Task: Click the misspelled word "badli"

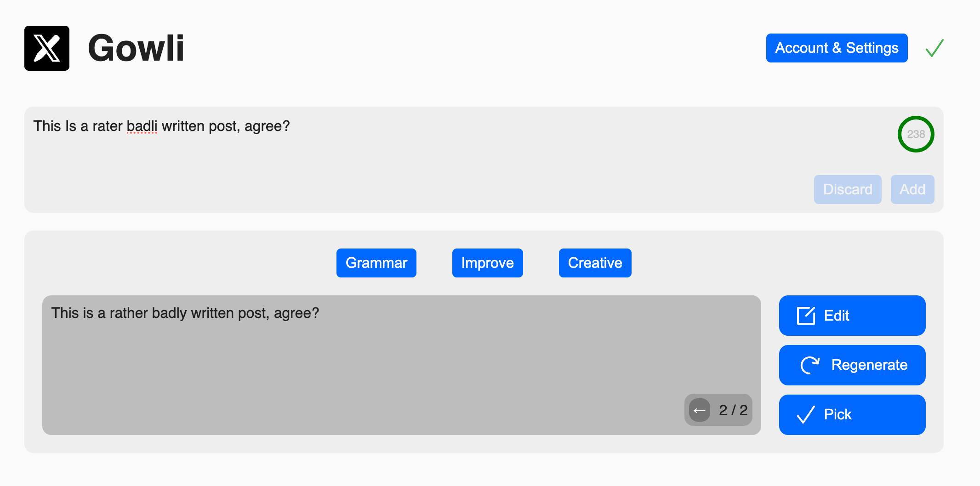Action: (x=142, y=126)
